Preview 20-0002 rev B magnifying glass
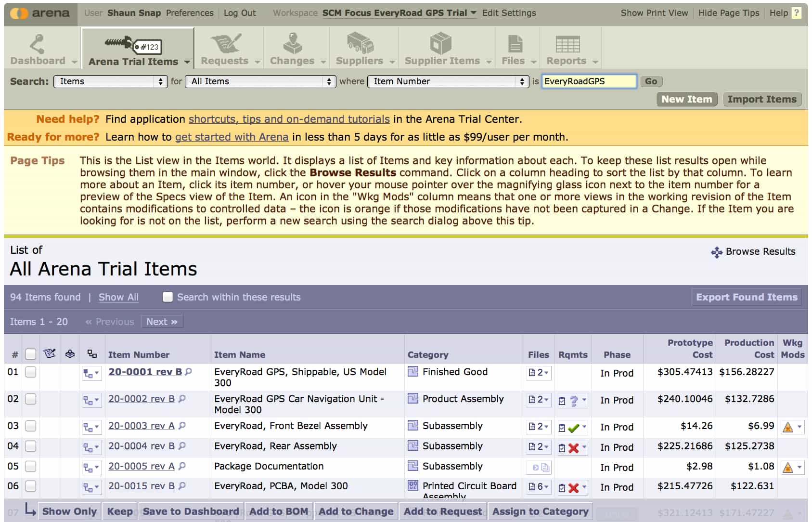Image resolution: width=812 pixels, height=522 pixels. pos(182,399)
